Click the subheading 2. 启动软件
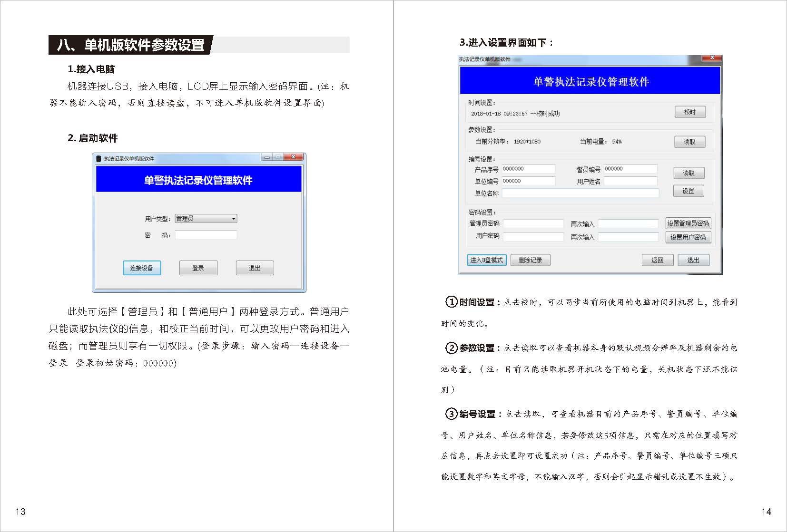Screen dimensions: 787x532 click(93, 138)
